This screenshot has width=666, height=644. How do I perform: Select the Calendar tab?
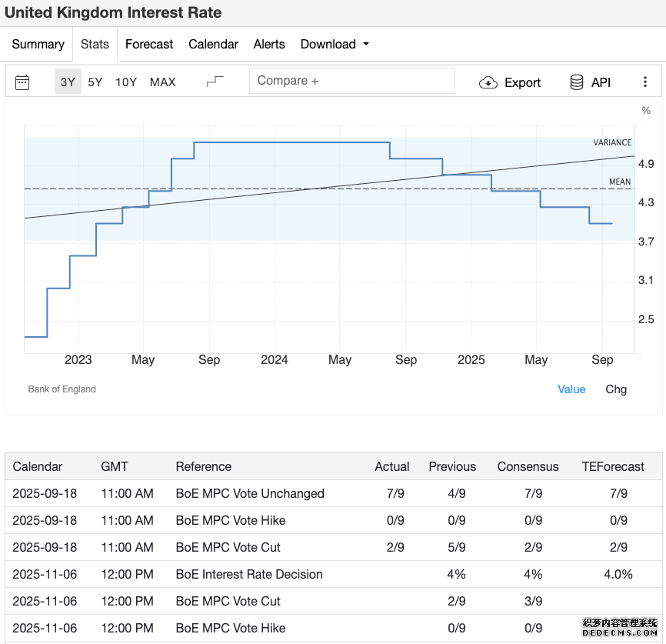213,44
